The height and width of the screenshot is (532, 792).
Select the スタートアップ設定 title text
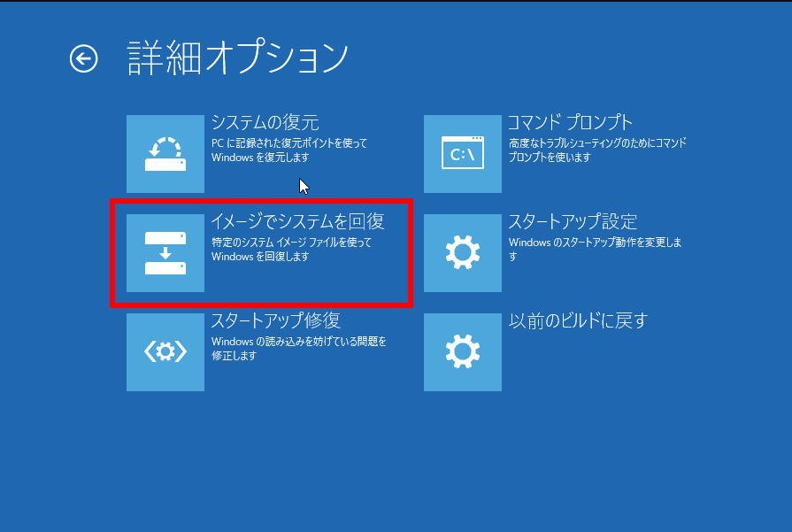point(573,221)
